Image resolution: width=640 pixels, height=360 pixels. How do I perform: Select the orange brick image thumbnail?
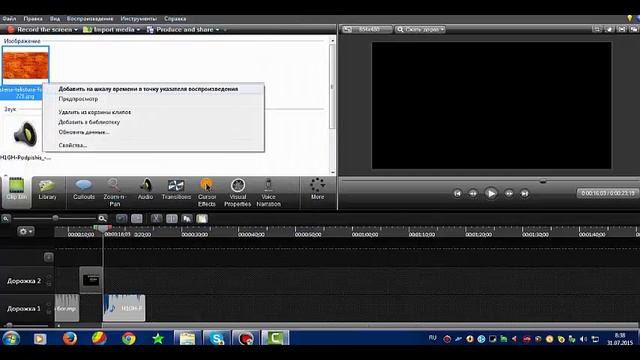click(25, 65)
